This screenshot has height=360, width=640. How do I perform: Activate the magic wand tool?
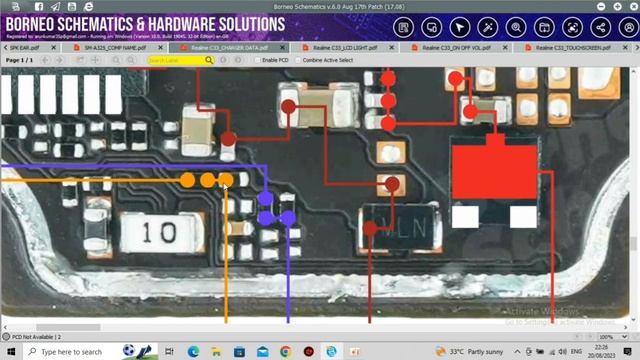[x=488, y=27]
